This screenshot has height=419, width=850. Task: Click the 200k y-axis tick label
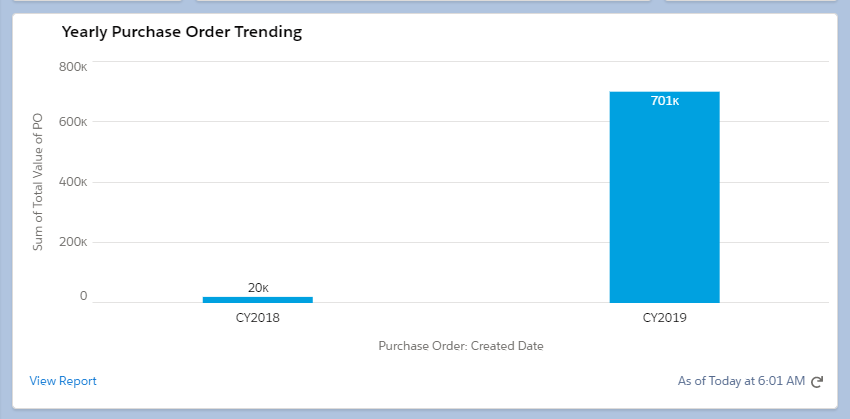(73, 242)
